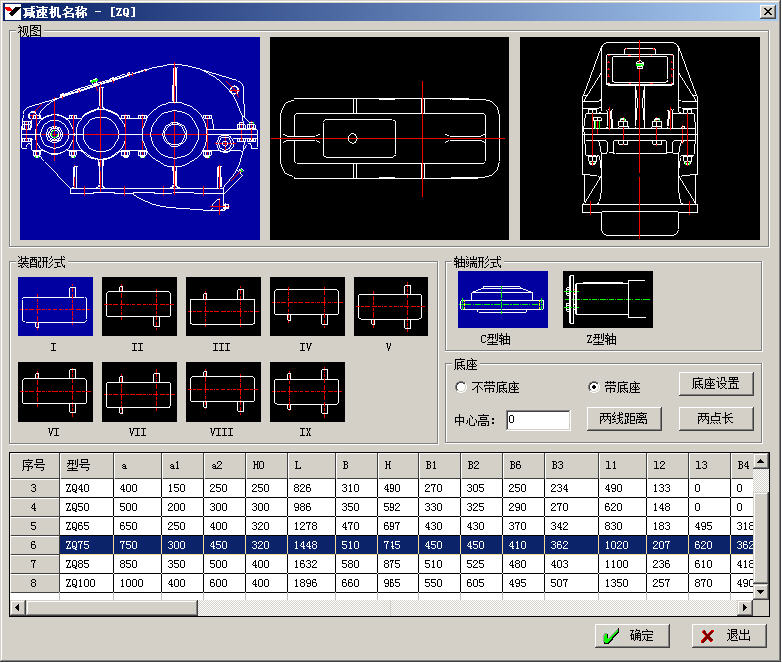The image size is (782, 663).
Task: Select the ZQ85 row in table
Action: pyautogui.click(x=78, y=564)
